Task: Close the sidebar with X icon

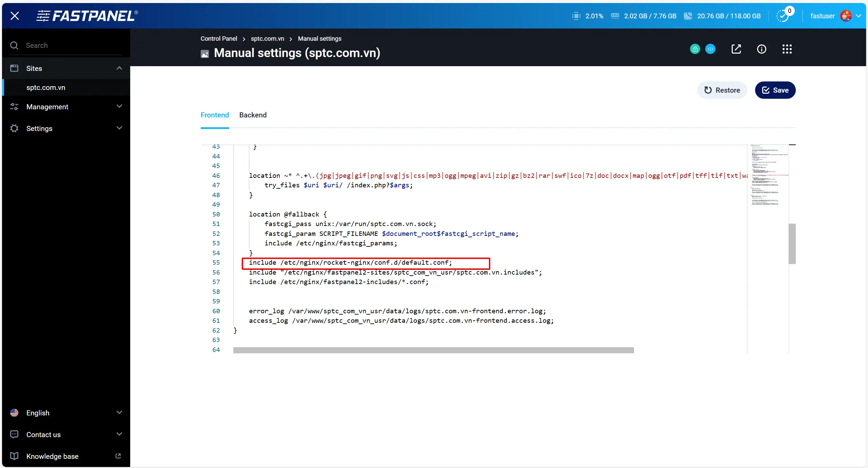Action: pyautogui.click(x=15, y=16)
